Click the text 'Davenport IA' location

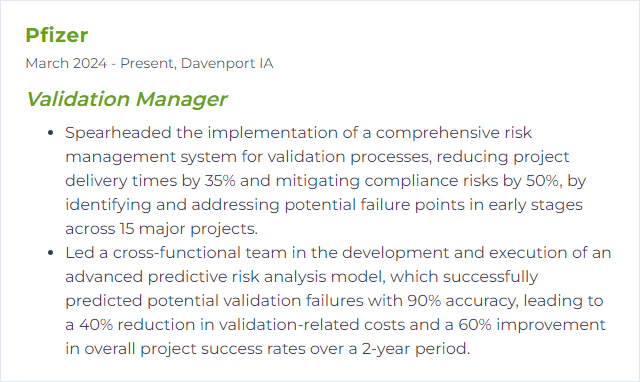tap(227, 63)
